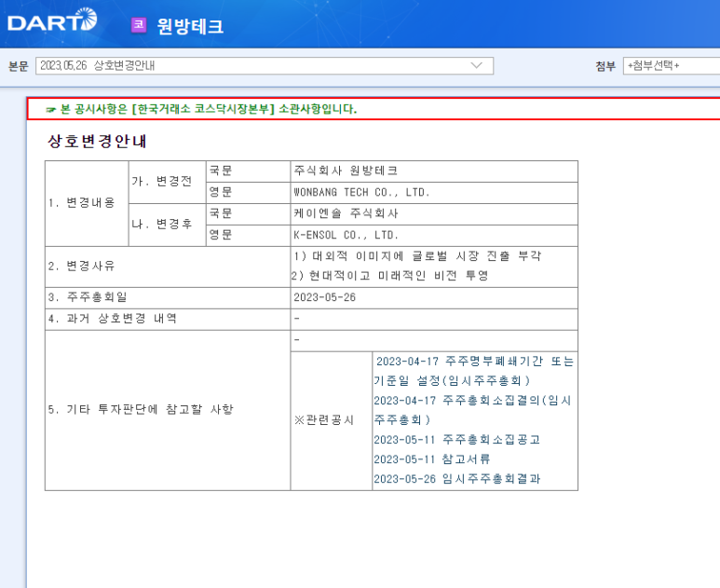The height and width of the screenshot is (588, 720).
Task: Click the 본문 label
Action: [19, 66]
